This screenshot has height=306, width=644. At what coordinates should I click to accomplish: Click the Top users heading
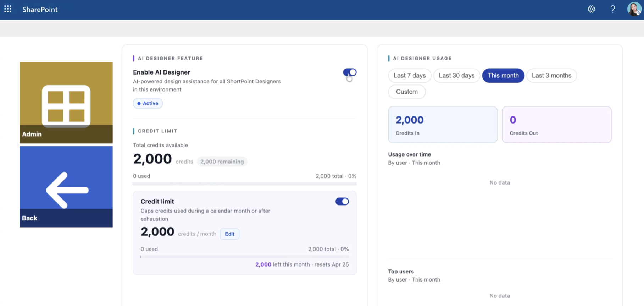click(x=401, y=272)
